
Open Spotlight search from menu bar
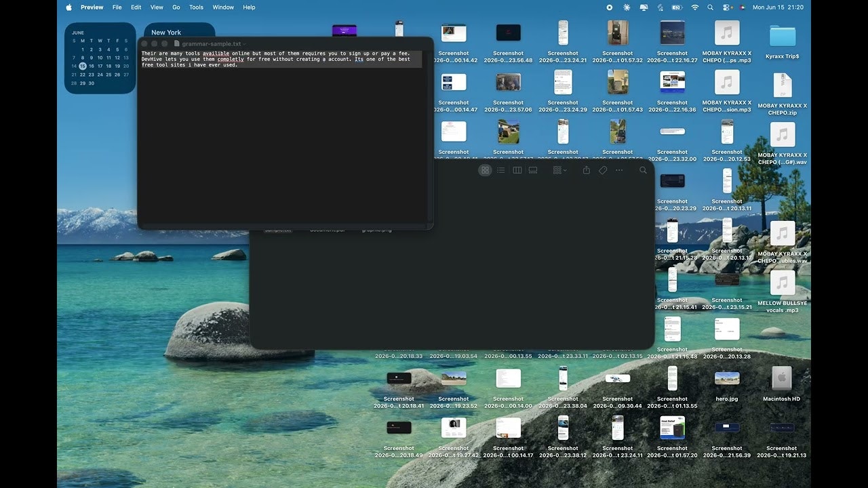click(x=710, y=7)
